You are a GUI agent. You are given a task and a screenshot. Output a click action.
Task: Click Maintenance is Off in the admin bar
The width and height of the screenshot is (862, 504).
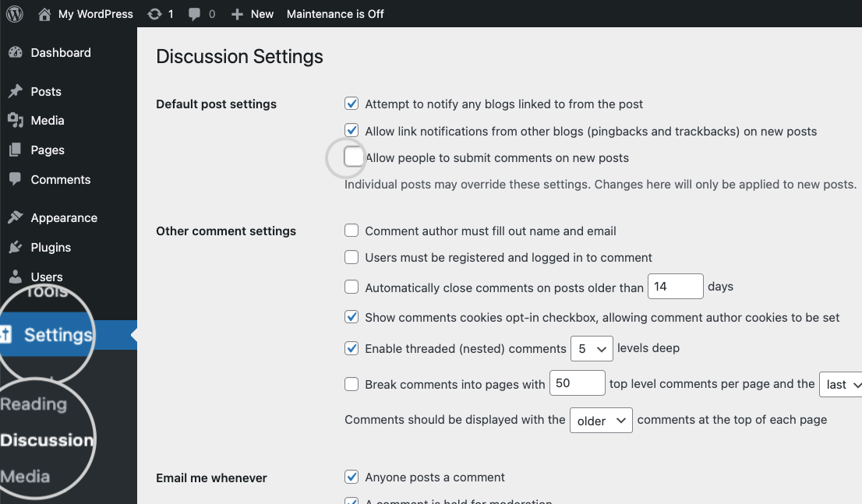[x=335, y=14]
